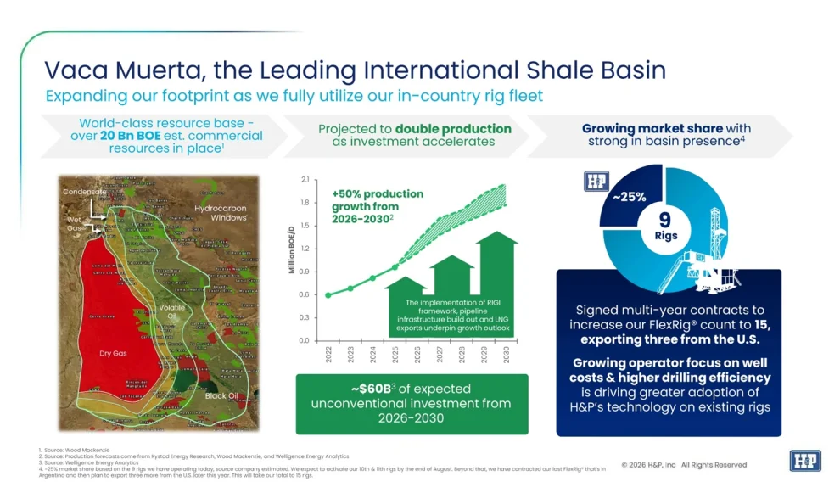Click the 'Signed multi-year contracts' paragraph
This screenshot has height=504, width=840.
[669, 325]
